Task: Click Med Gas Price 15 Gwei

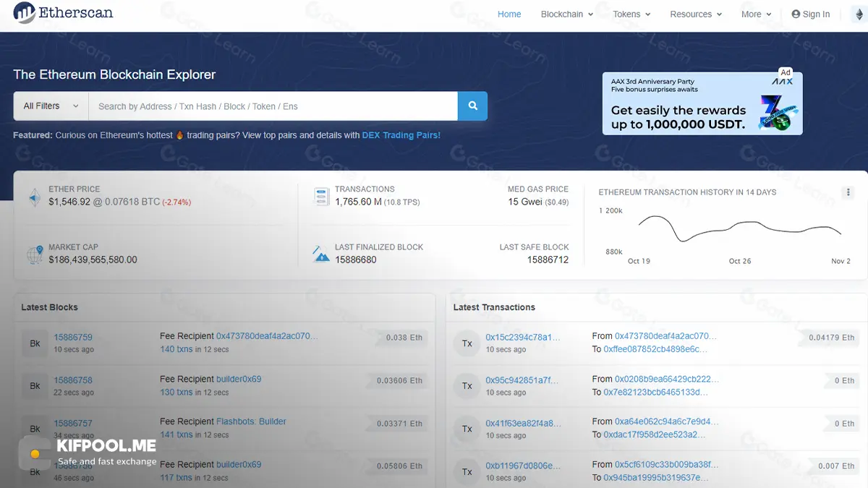Action: 524,202
